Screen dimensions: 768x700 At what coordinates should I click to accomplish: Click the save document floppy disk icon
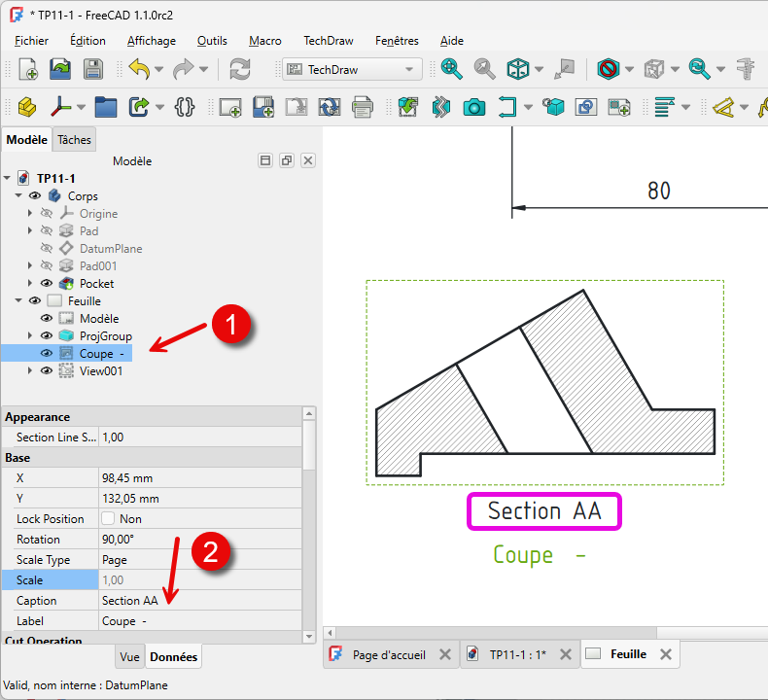click(x=92, y=69)
